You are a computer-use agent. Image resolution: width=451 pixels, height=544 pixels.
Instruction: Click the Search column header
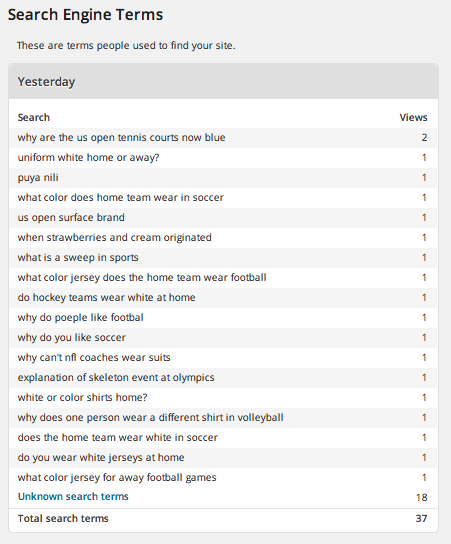[34, 117]
